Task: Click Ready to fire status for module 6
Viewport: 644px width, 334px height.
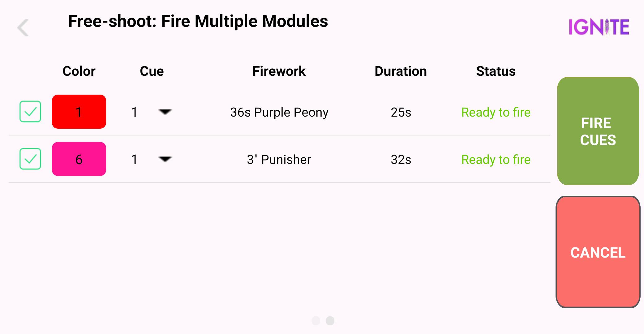Action: point(496,159)
